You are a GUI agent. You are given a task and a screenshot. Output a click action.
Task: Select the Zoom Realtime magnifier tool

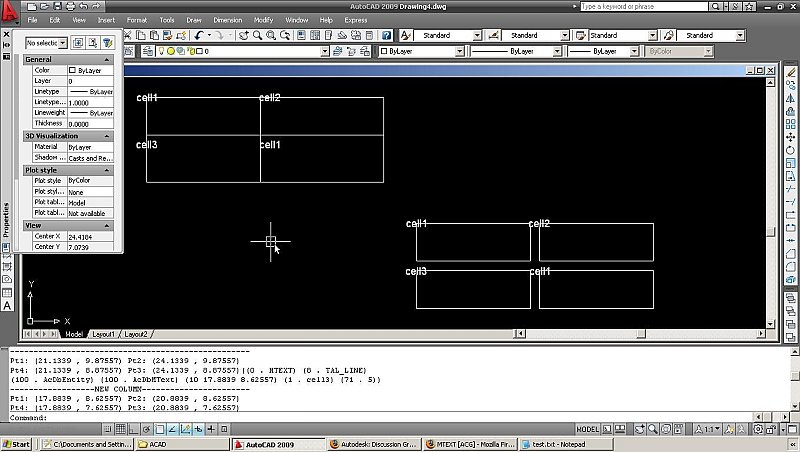pos(258,35)
